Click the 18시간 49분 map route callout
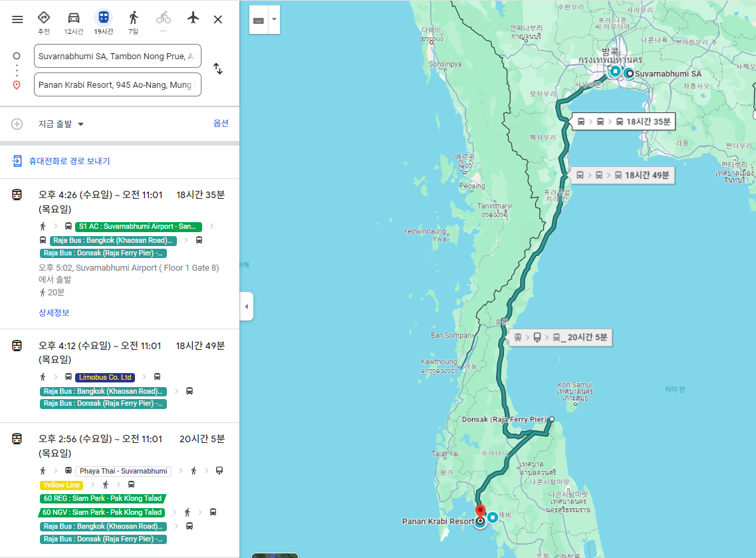This screenshot has width=756, height=558. [622, 175]
